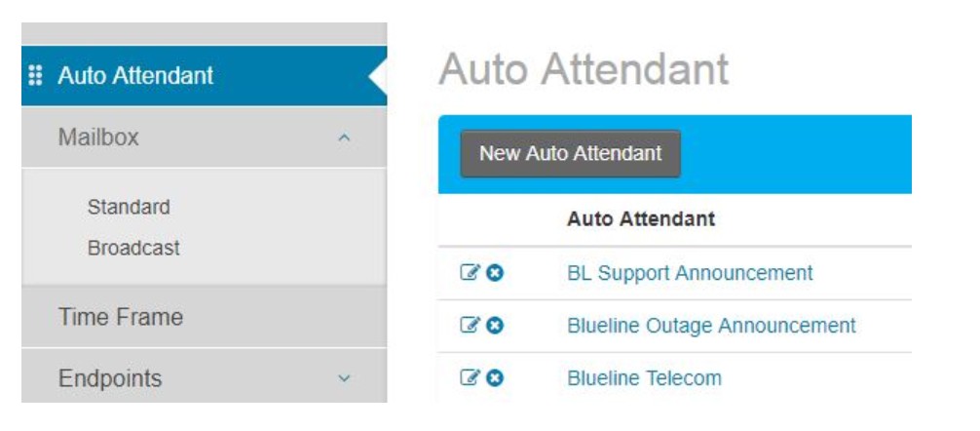Viewport: 980px width, 431px height.
Task: Sort by the Auto Attendant column header
Action: [x=641, y=219]
